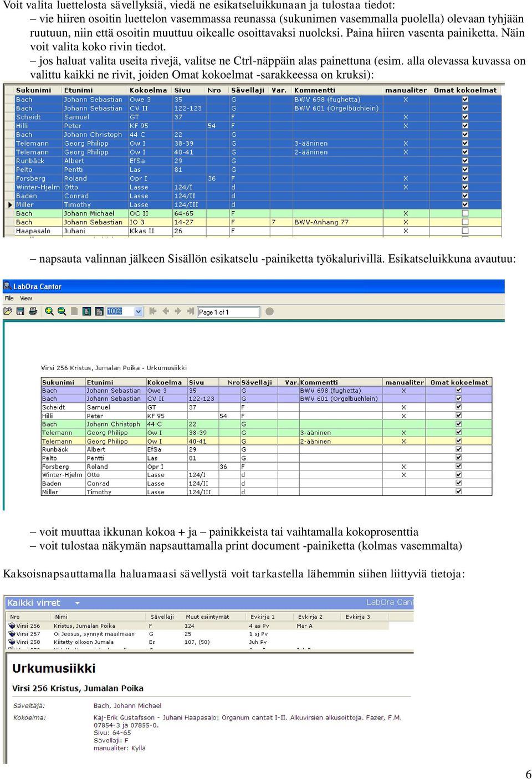Screen dimensions: 532x779
Task: Click the print document icon in the preview
Action: [33, 311]
